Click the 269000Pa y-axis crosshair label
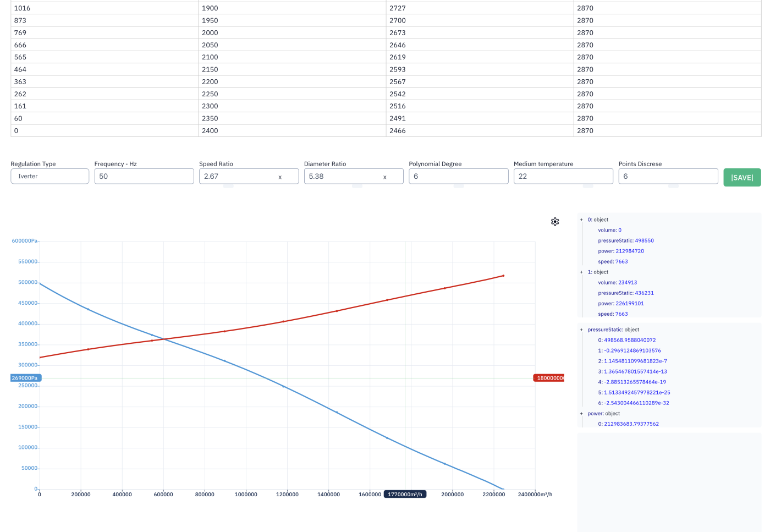 point(26,378)
